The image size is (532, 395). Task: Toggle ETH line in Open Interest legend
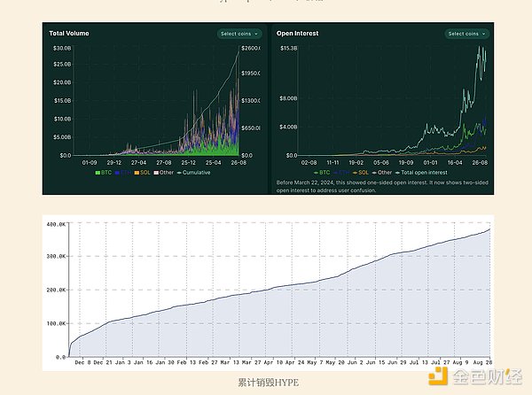(343, 172)
